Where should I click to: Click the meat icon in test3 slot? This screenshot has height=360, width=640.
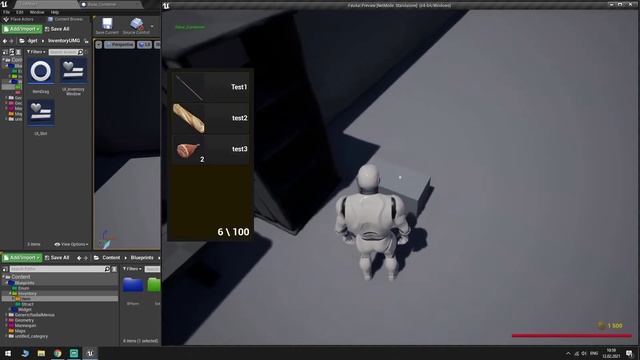188,150
